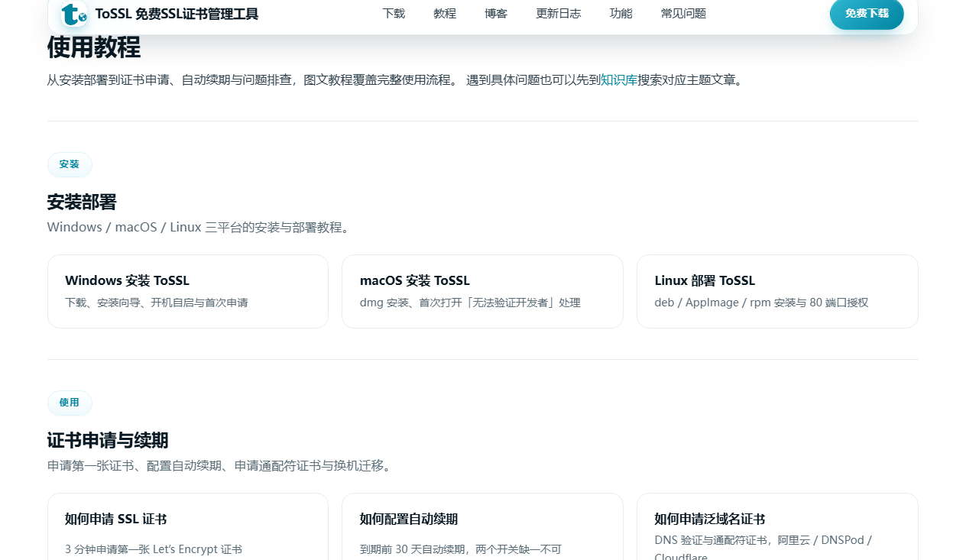Click text 3 分钟申请第一张 Let's Encrypt 证书

(154, 549)
